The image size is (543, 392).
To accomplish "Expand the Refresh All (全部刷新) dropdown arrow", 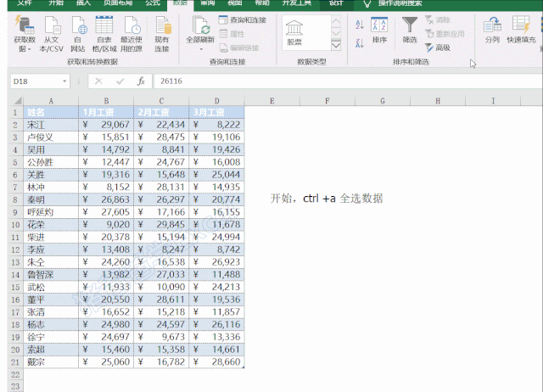I will [201, 49].
